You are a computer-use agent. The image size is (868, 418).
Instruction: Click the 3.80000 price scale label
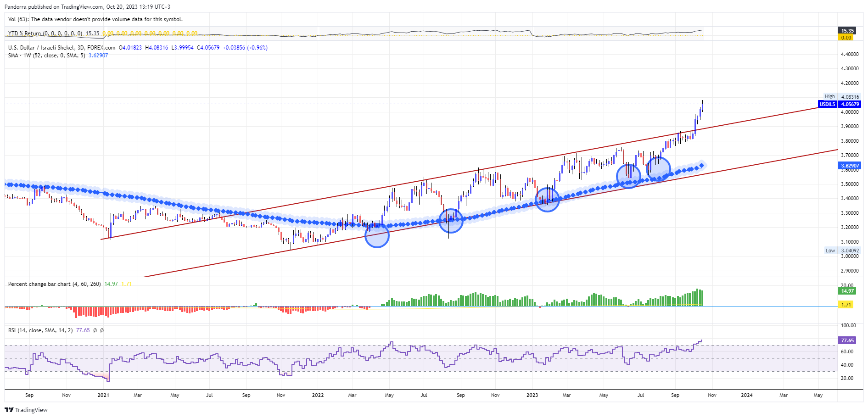pos(850,141)
